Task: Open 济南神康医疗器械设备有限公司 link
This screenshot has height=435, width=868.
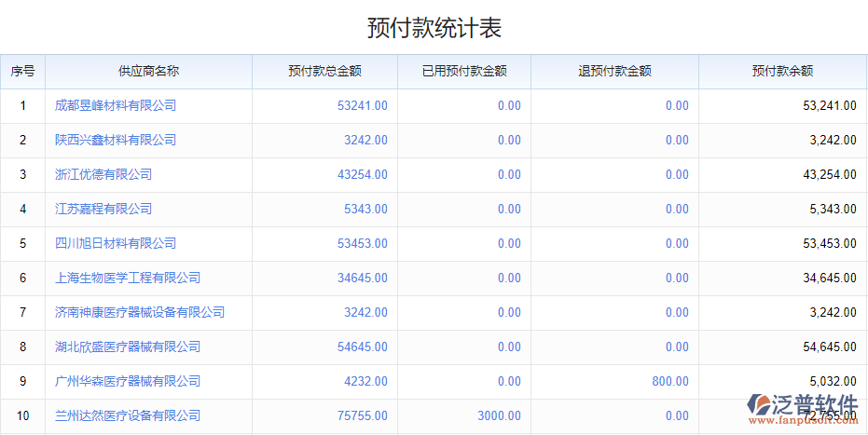Action: click(x=140, y=312)
